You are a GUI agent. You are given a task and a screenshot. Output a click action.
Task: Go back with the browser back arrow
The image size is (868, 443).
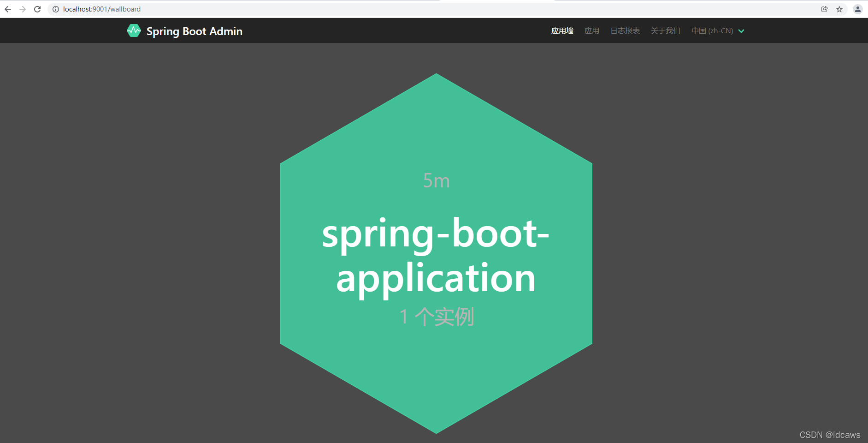pyautogui.click(x=8, y=9)
